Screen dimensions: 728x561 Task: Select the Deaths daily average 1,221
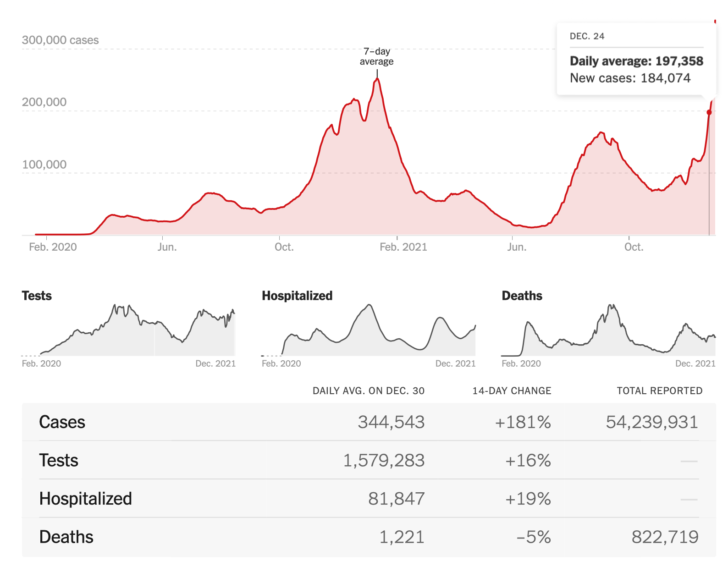[x=402, y=537]
